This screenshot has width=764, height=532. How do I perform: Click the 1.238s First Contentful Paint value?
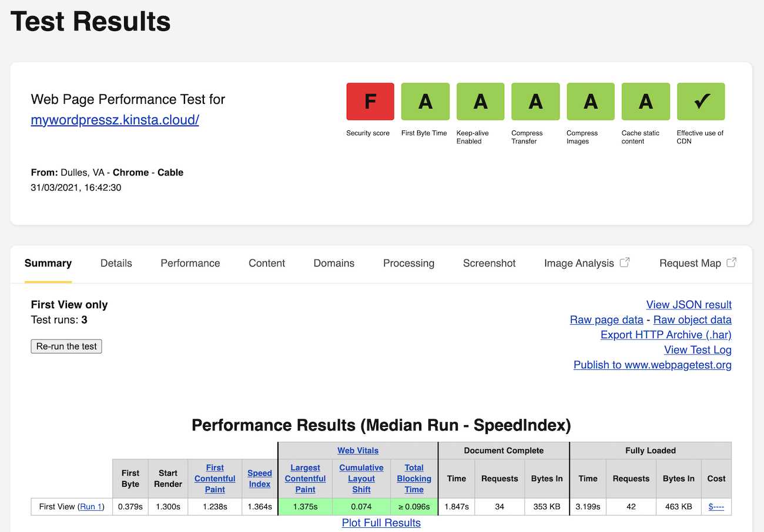coord(215,507)
